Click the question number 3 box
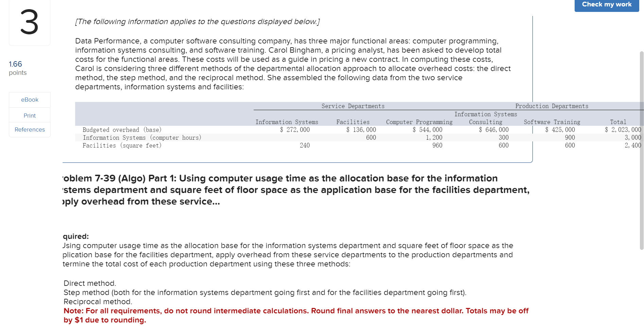 [30, 22]
